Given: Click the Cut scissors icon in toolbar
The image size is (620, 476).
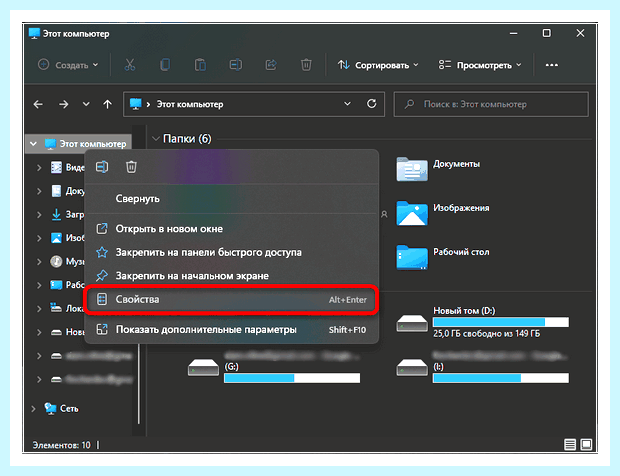Looking at the screenshot, I should pyautogui.click(x=130, y=65).
